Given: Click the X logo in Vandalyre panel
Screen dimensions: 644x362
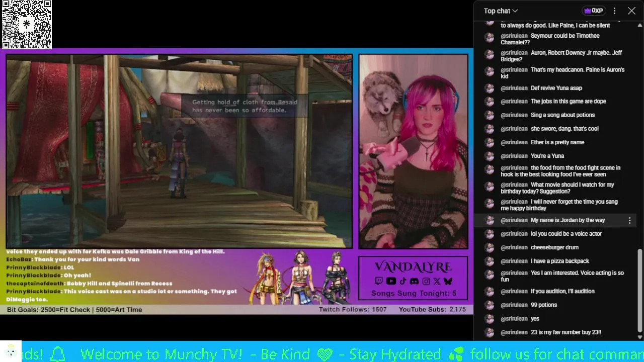Looking at the screenshot, I should [437, 282].
